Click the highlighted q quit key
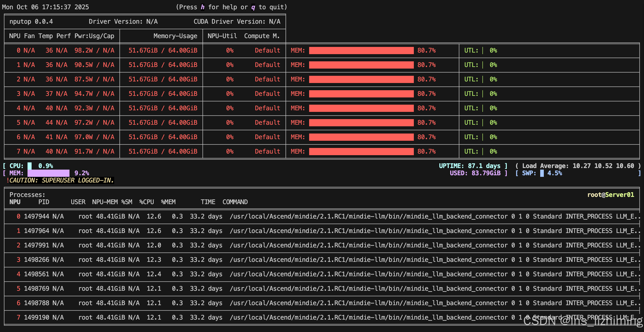The height and width of the screenshot is (332, 644). (x=253, y=7)
